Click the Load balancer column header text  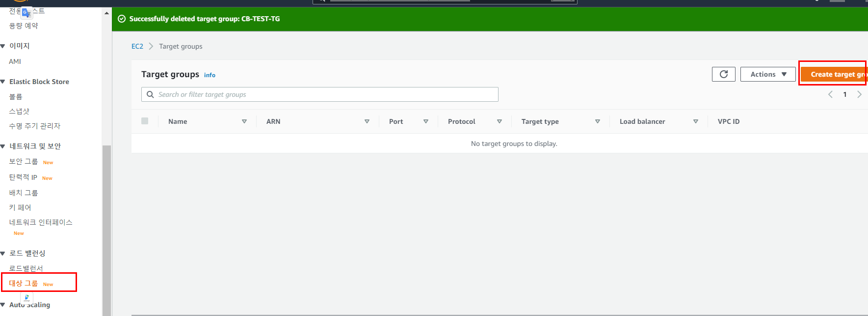pos(642,121)
